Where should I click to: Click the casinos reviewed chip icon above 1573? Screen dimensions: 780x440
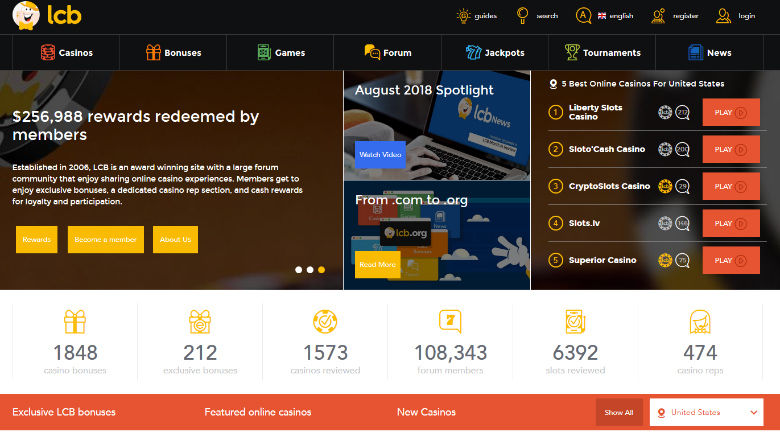[x=325, y=322]
